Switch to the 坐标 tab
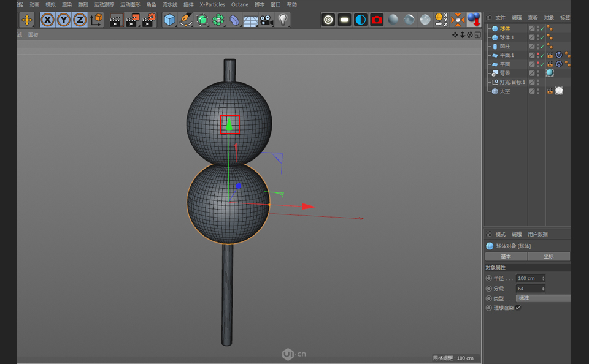 pos(549,256)
